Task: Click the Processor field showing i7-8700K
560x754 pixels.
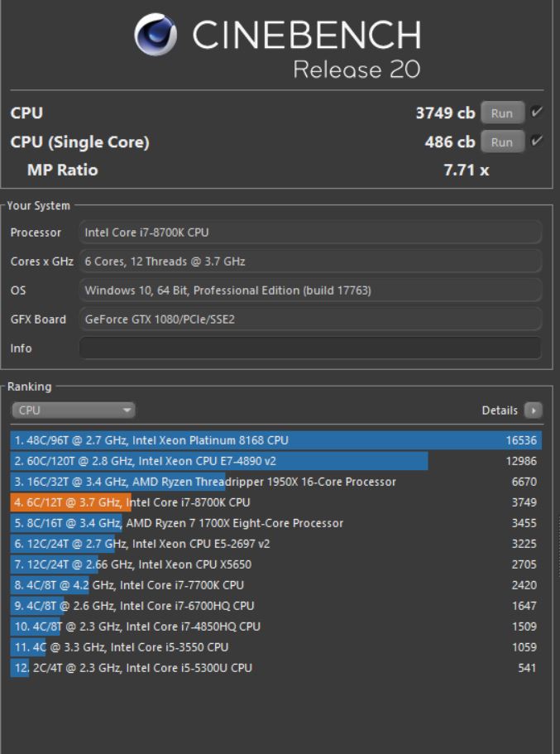Action: click(x=310, y=233)
